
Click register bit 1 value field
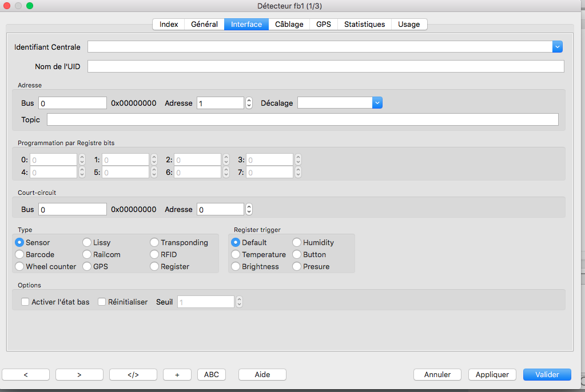click(125, 160)
